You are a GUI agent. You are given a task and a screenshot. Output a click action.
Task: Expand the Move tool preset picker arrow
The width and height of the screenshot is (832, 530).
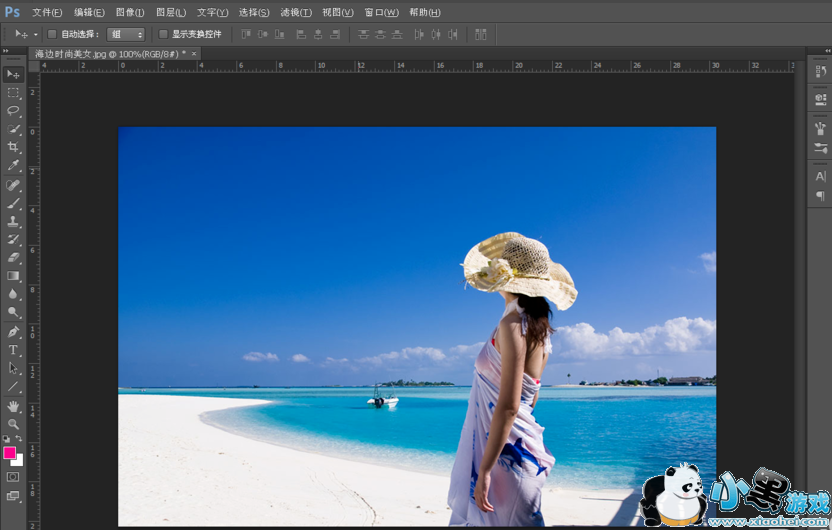click(x=36, y=34)
